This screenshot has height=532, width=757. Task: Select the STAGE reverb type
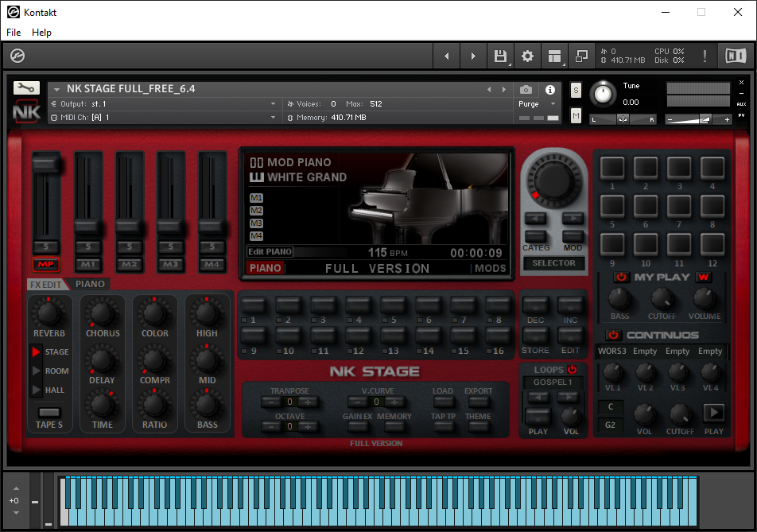50,352
